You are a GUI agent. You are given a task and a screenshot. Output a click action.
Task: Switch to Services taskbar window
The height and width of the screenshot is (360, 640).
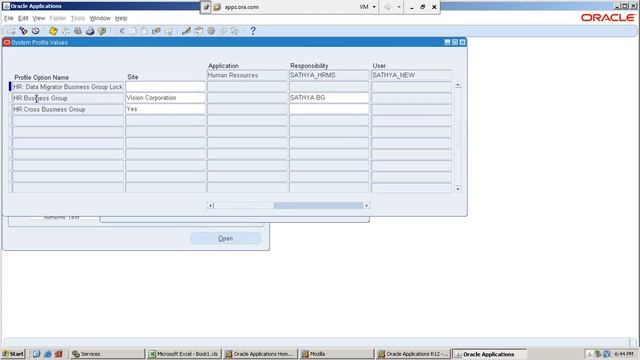(107, 354)
